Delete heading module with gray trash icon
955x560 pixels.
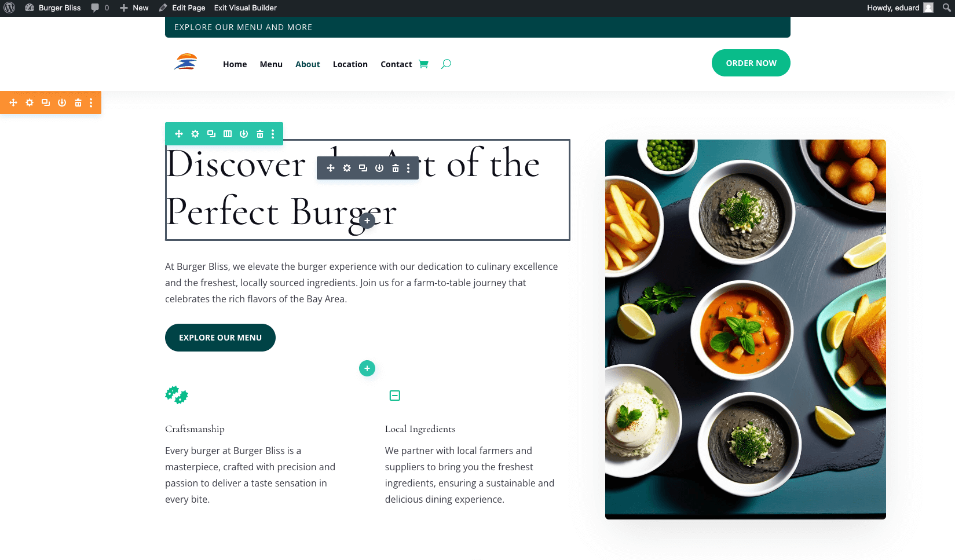point(396,168)
